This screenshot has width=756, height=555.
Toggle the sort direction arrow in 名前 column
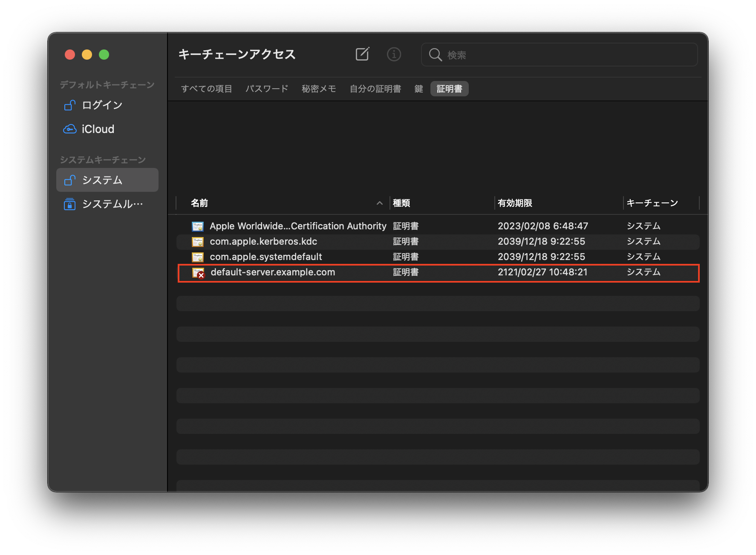[380, 203]
